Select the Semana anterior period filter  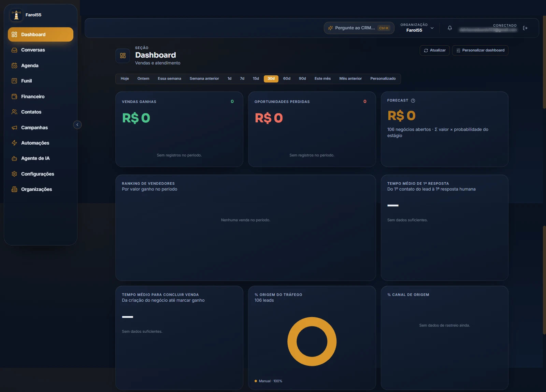tap(204, 79)
